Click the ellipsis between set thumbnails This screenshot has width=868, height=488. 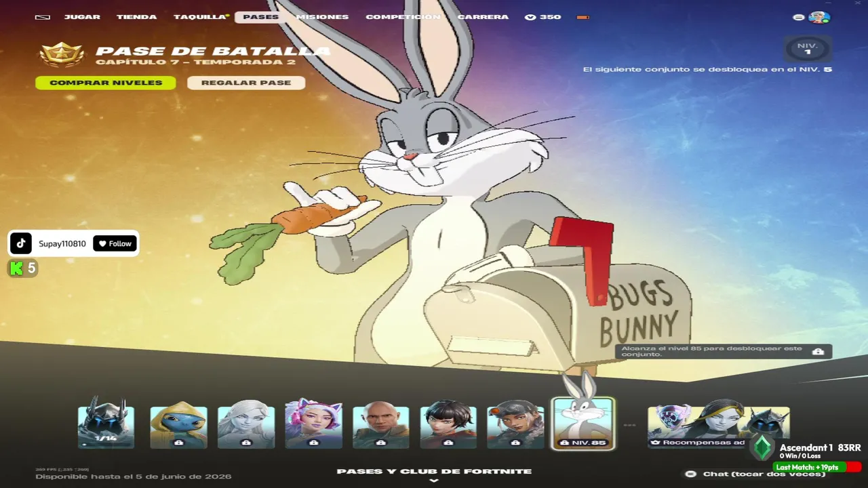coord(630,426)
